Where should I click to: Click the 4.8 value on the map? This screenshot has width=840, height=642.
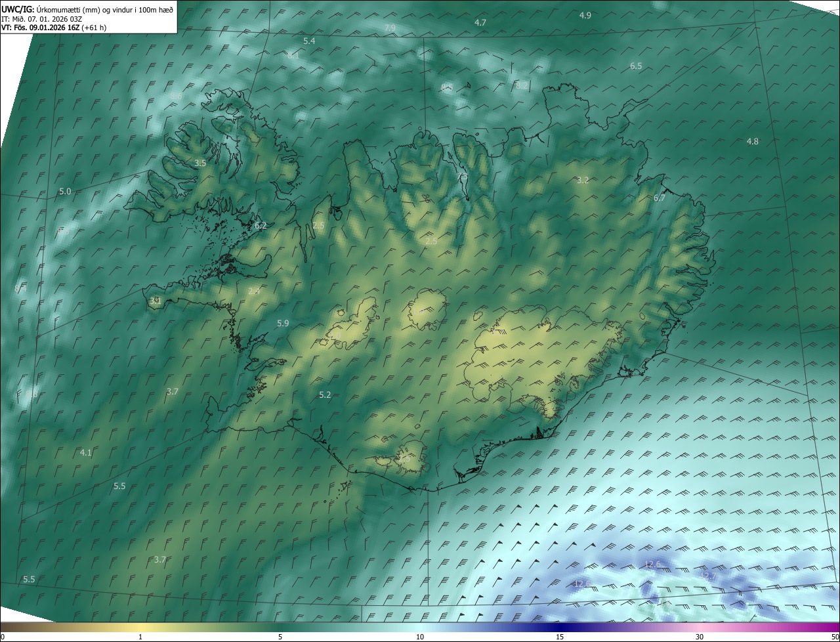[x=753, y=141]
